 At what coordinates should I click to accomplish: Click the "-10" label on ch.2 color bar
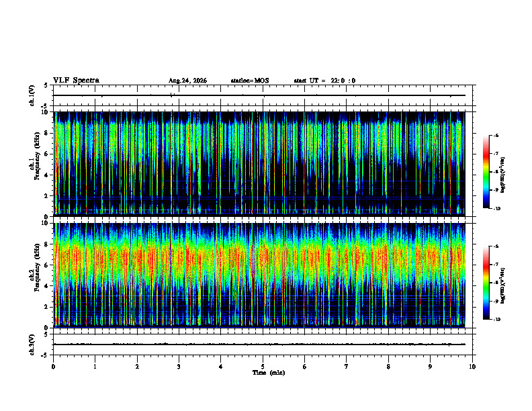496,320
